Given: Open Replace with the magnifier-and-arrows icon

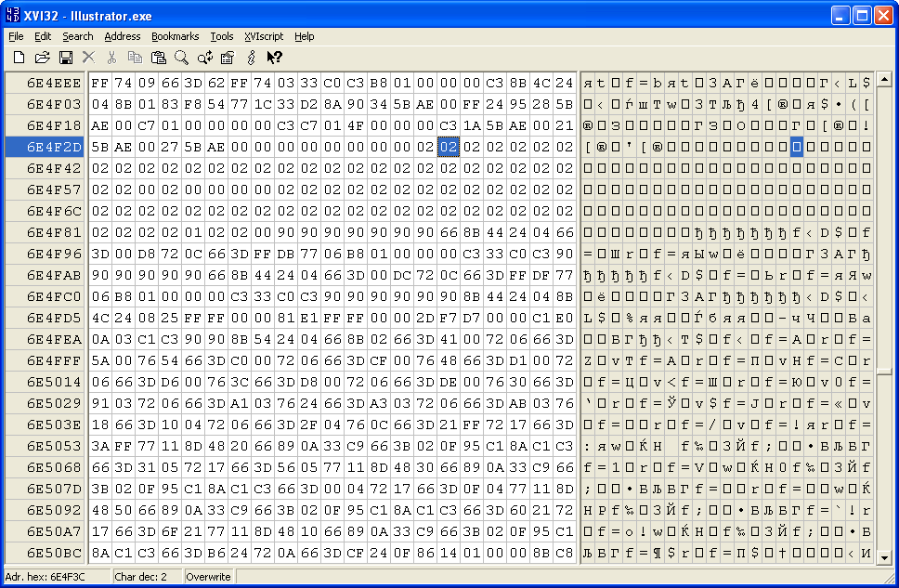Looking at the screenshot, I should pos(204,58).
